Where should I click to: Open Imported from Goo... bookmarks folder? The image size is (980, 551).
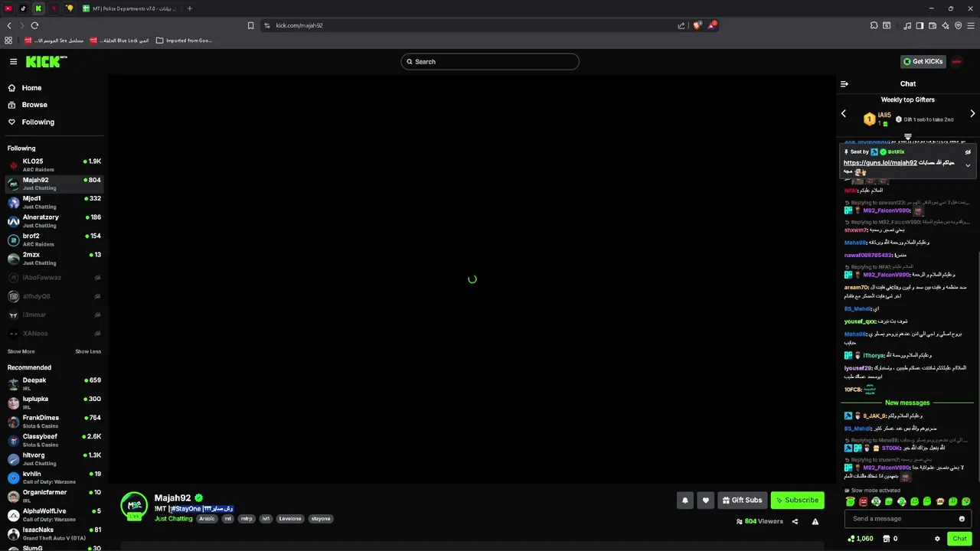[x=185, y=41]
